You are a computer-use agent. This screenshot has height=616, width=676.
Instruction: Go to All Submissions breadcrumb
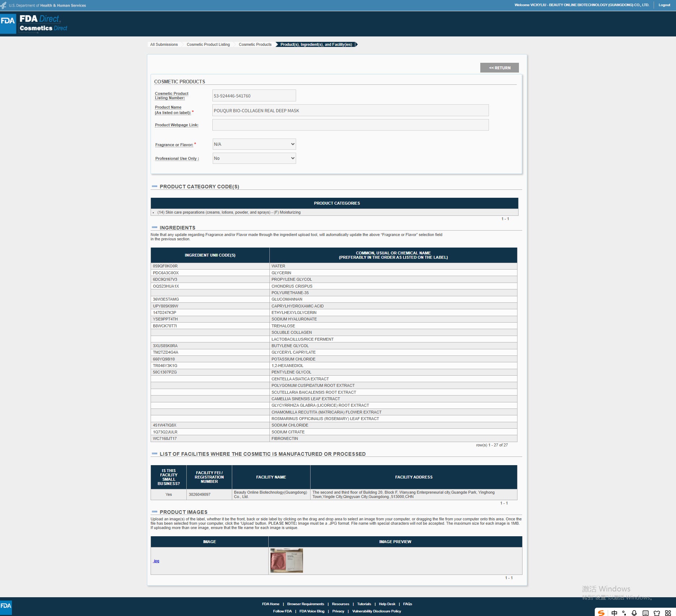[x=164, y=44]
